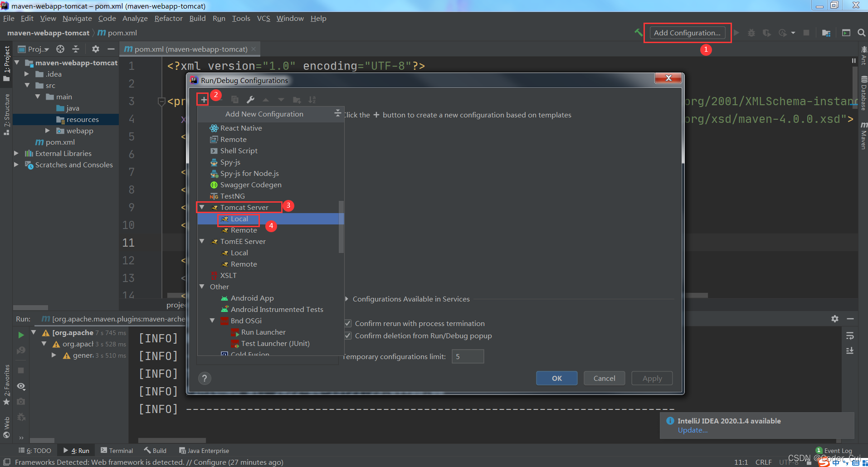868x467 pixels.
Task: Open the VCS menu
Action: pyautogui.click(x=263, y=18)
